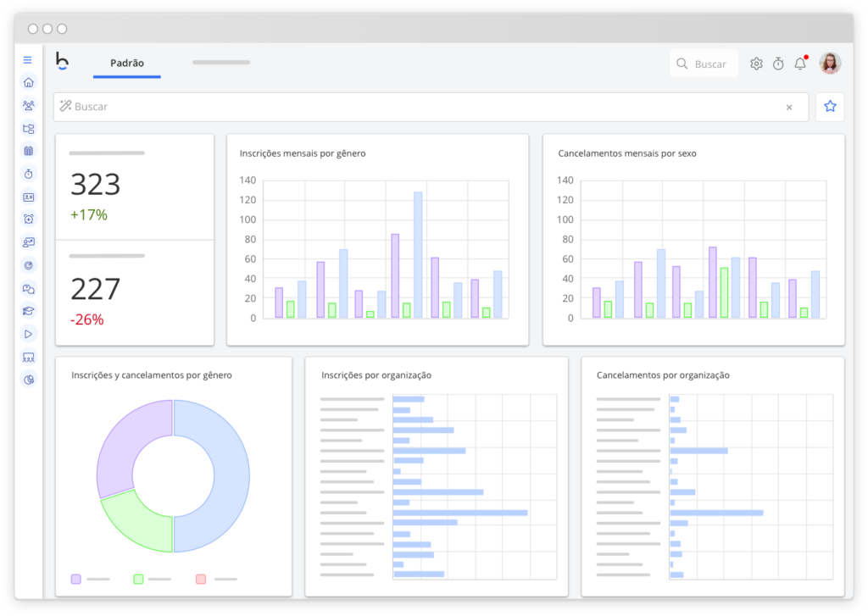
Task: Open the user profile avatar
Action: tap(830, 63)
